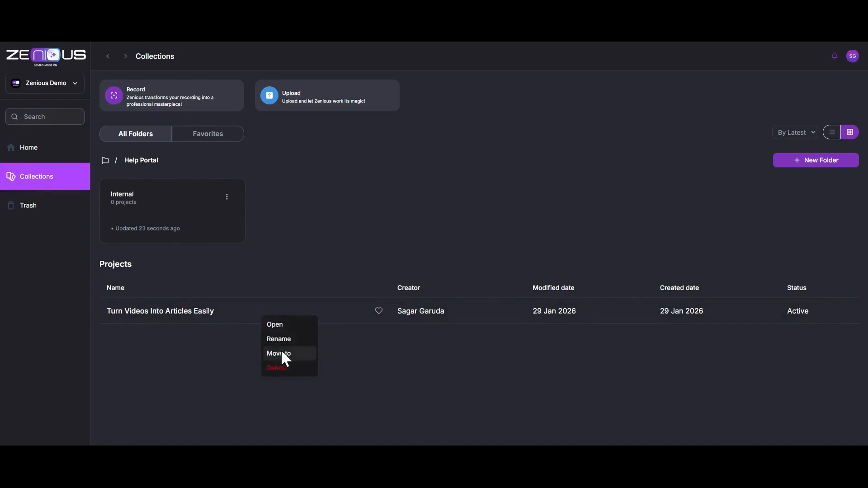
Task: Click the folder icon in the breadcrumb
Action: point(105,160)
